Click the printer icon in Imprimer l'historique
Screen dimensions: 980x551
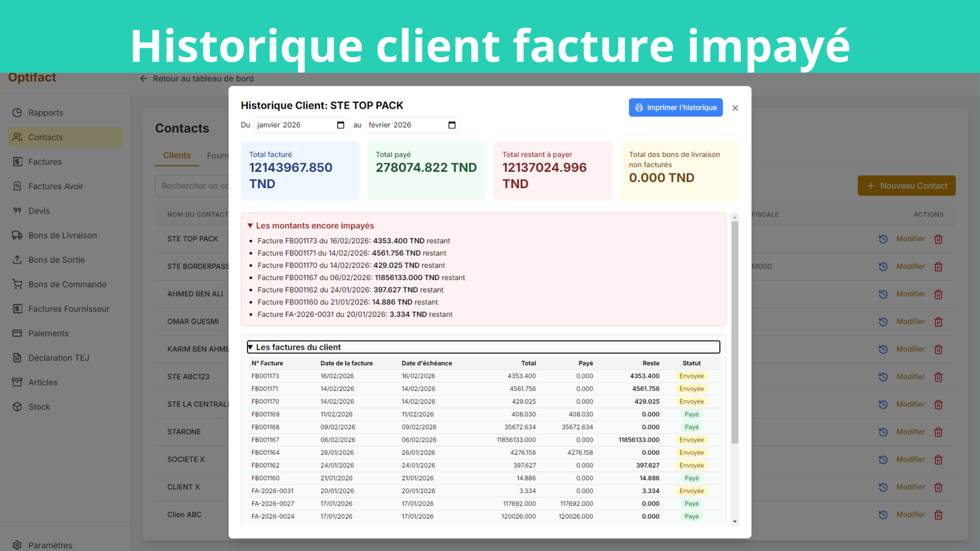[x=639, y=108]
